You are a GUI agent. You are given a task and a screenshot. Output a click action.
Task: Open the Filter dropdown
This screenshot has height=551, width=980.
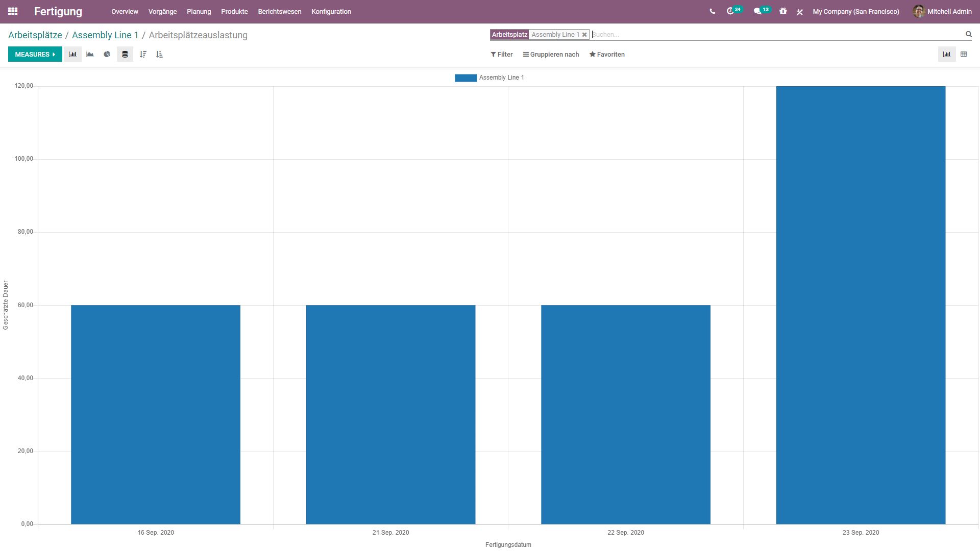point(502,54)
